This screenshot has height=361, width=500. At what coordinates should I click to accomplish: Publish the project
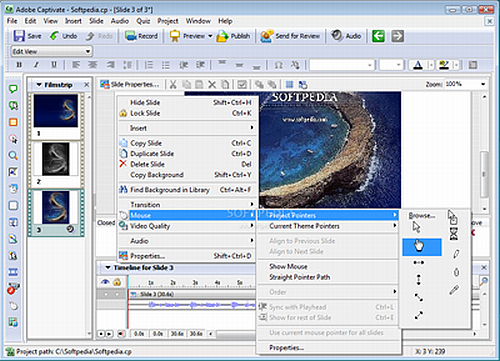(x=233, y=36)
